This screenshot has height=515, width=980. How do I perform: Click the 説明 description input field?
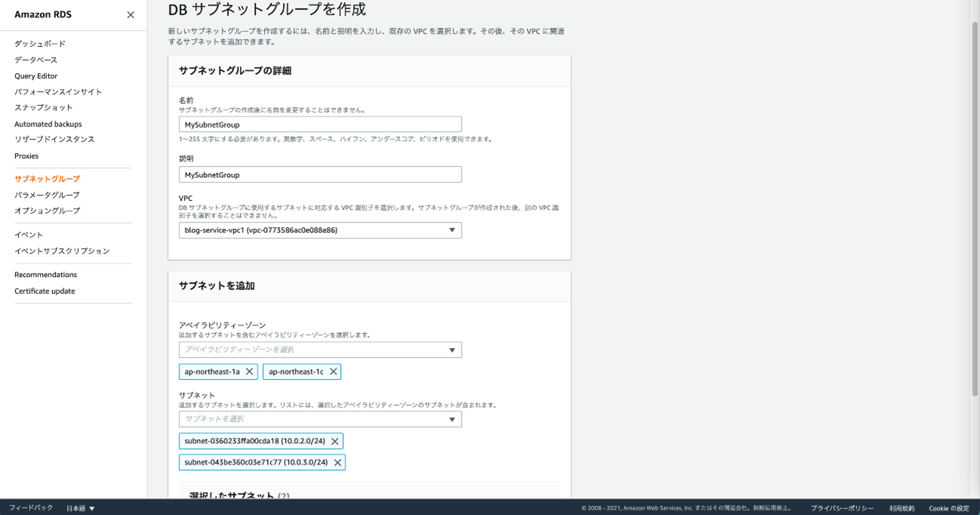320,174
